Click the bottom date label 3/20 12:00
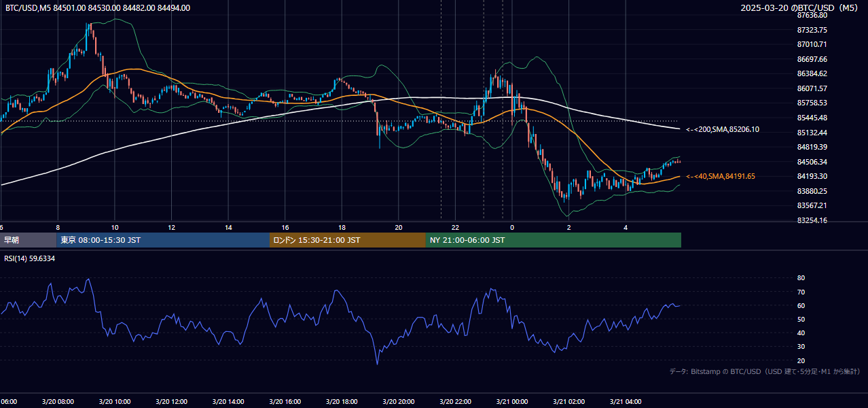Image resolution: width=868 pixels, height=408 pixels. (172, 402)
